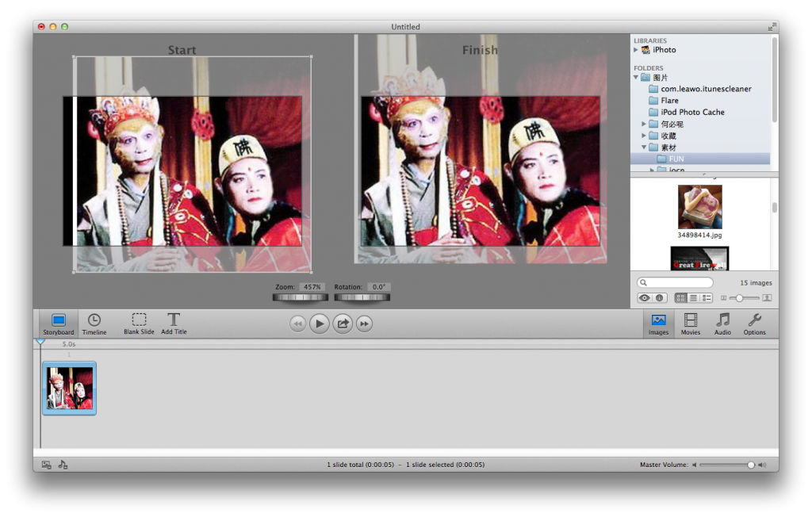This screenshot has width=812, height=517.
Task: Switch media browser to grid view
Action: point(680,298)
